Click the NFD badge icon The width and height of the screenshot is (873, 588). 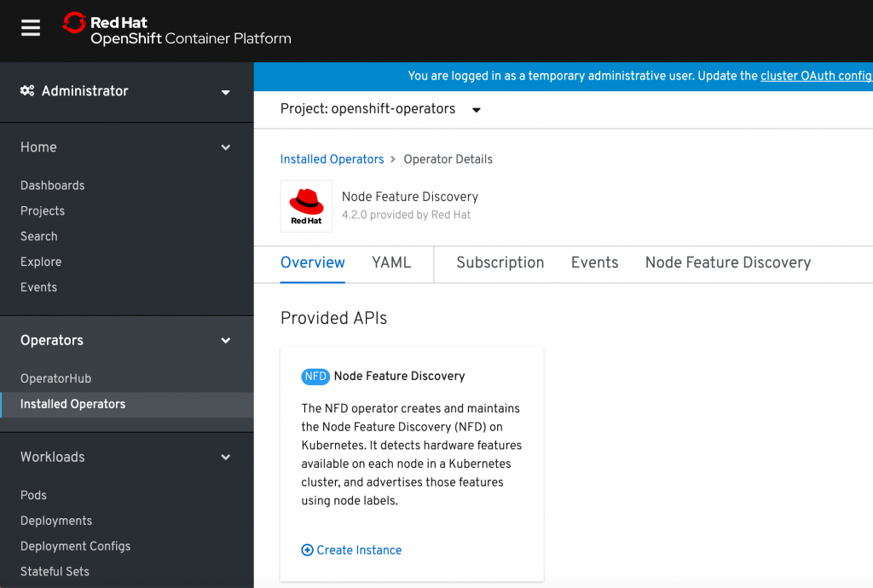[x=315, y=376]
